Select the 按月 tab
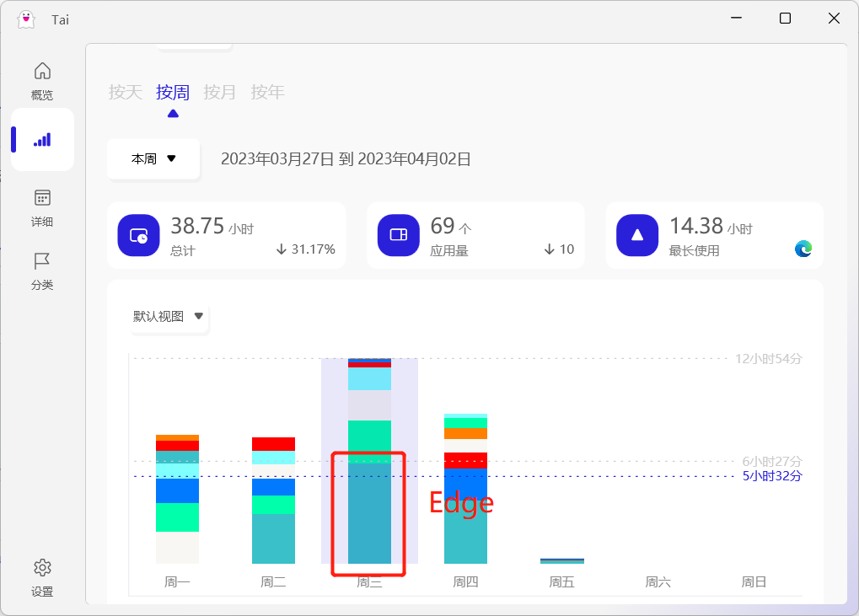Viewport: 859px width, 616px height. [x=219, y=92]
